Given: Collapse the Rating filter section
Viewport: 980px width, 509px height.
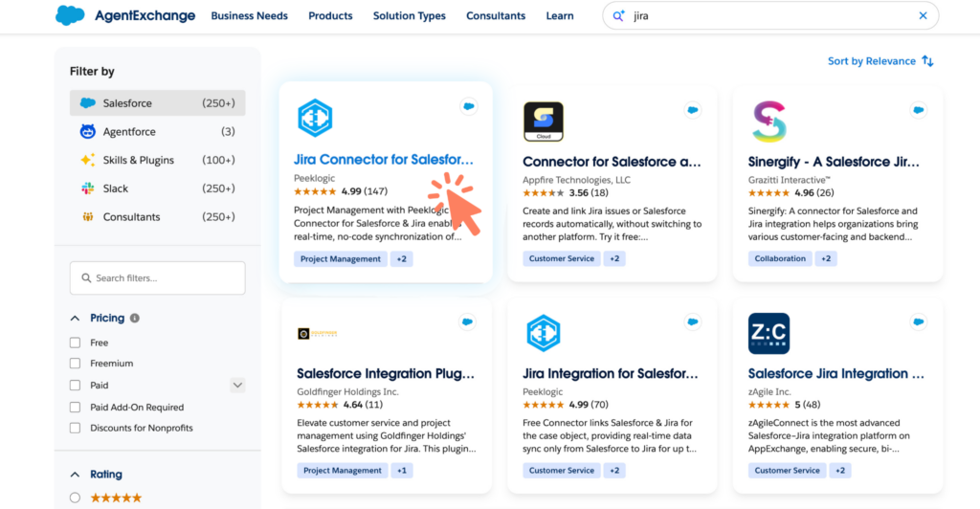Looking at the screenshot, I should point(75,474).
